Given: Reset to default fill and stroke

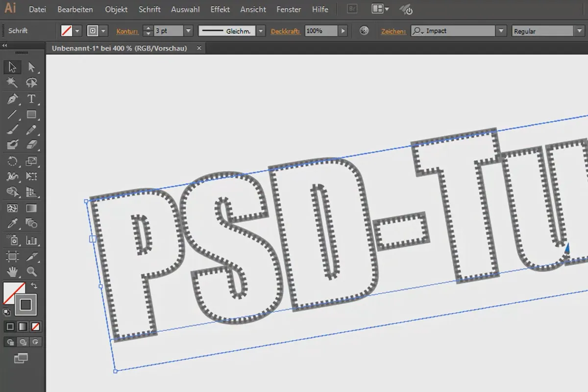Looking at the screenshot, I should [6, 312].
